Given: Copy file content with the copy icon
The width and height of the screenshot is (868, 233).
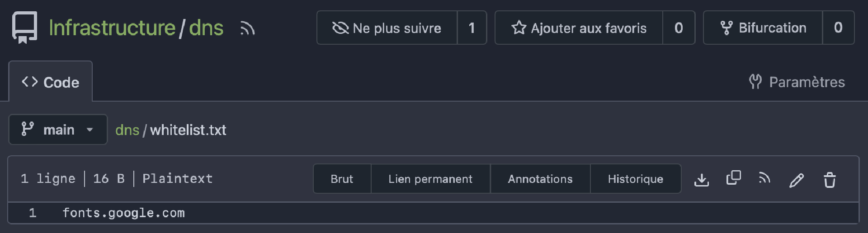Looking at the screenshot, I should 733,178.
